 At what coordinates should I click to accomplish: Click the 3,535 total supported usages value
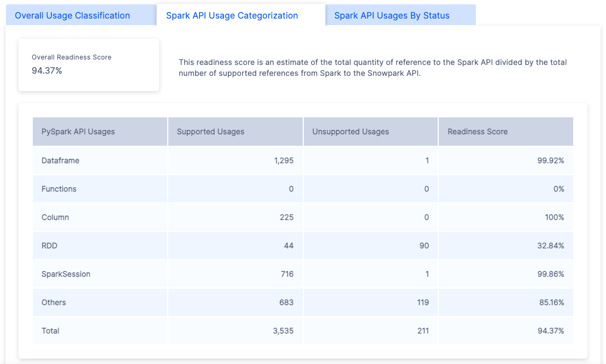286,331
